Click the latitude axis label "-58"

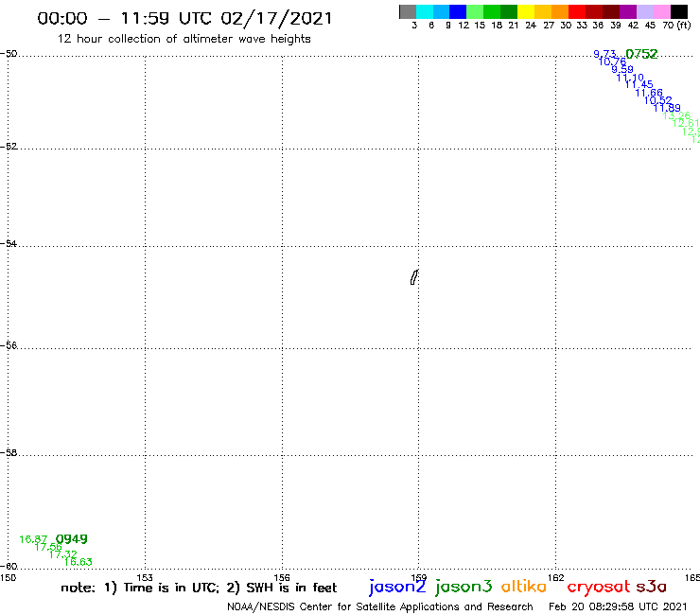pyautogui.click(x=9, y=453)
